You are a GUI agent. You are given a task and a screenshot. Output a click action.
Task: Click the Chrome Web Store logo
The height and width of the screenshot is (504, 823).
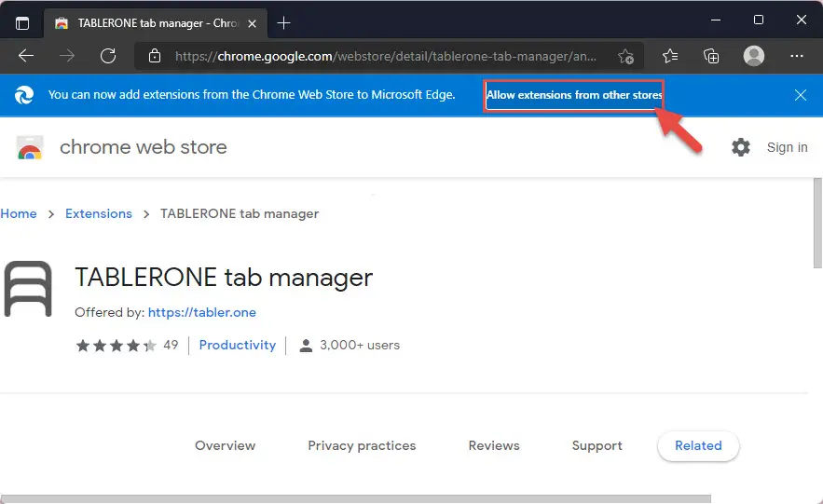pos(30,147)
